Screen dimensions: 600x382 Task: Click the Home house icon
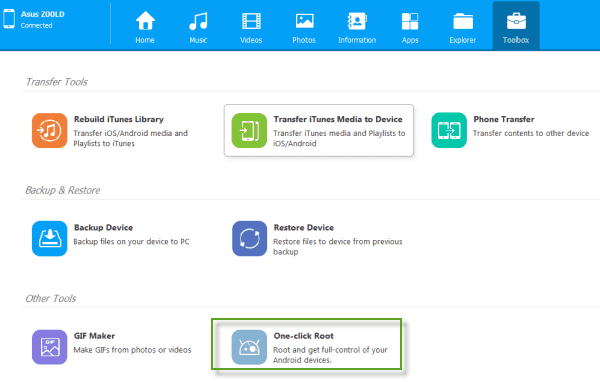pos(145,21)
